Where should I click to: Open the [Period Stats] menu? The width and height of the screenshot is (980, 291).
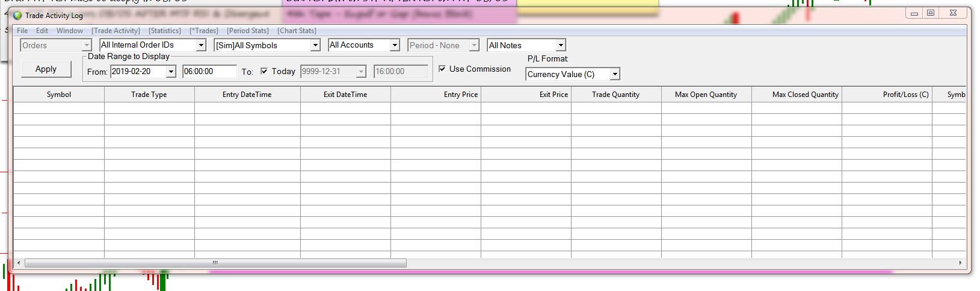248,31
